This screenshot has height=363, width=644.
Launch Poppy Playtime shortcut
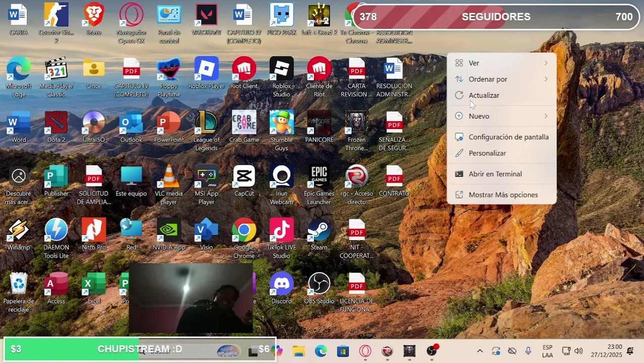click(x=169, y=77)
